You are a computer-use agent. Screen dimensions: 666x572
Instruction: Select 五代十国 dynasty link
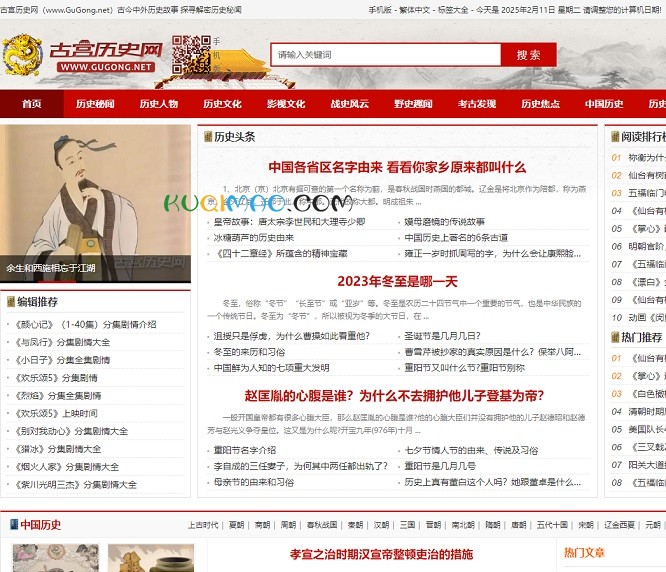pos(552,525)
